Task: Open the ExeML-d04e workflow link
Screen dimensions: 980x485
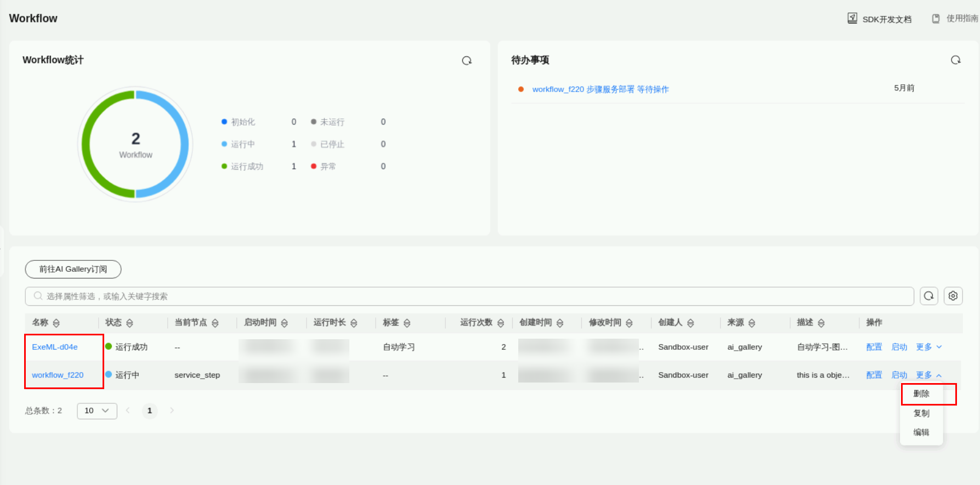Action: [x=55, y=347]
